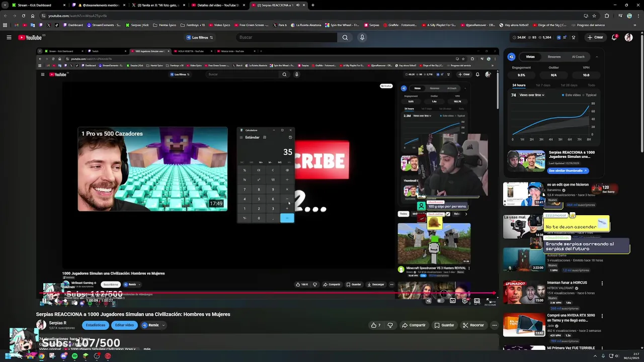Open the account avatar menu
The height and width of the screenshot is (362, 644).
(628, 37)
